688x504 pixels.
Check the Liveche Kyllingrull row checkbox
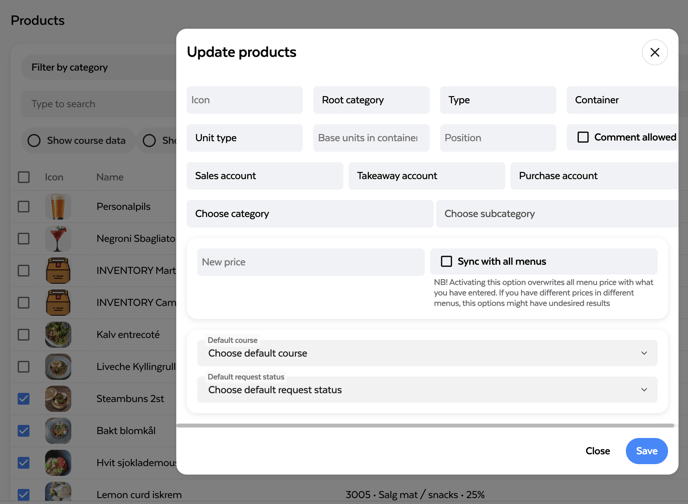click(24, 366)
